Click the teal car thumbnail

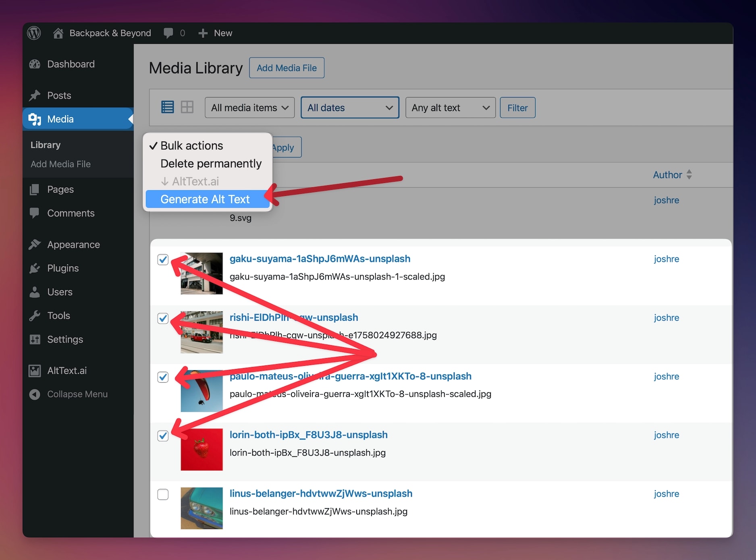click(x=201, y=508)
